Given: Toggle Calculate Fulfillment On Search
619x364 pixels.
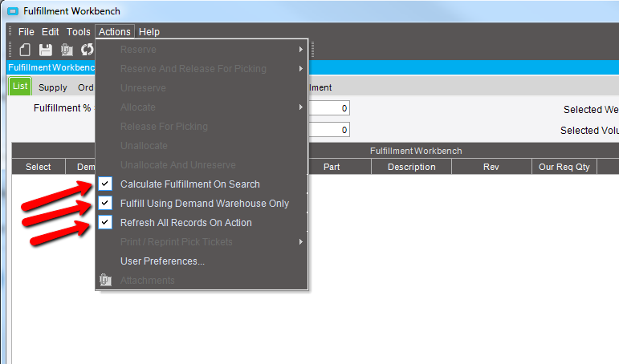Looking at the screenshot, I should [x=105, y=184].
